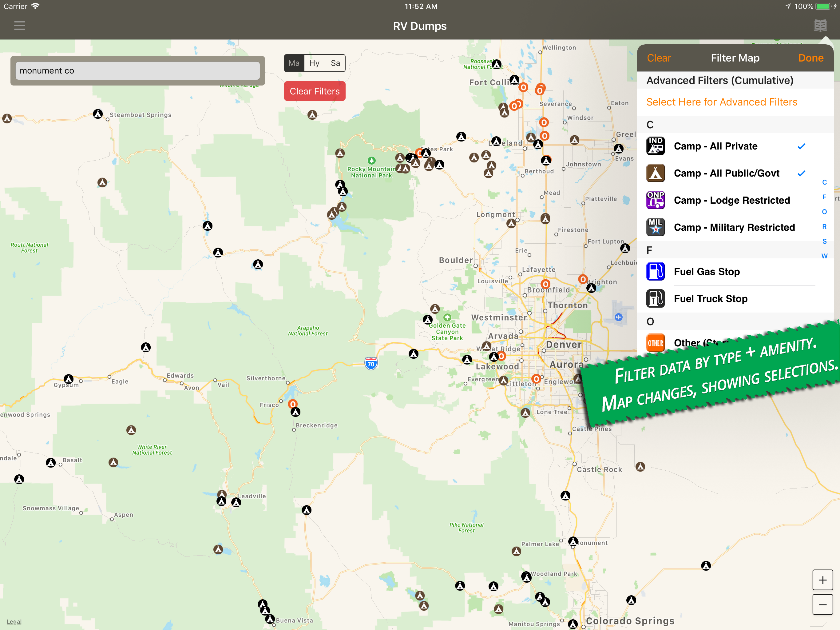Open Select Here for Advanced Filters
Image resolution: width=840 pixels, height=630 pixels.
coord(722,102)
